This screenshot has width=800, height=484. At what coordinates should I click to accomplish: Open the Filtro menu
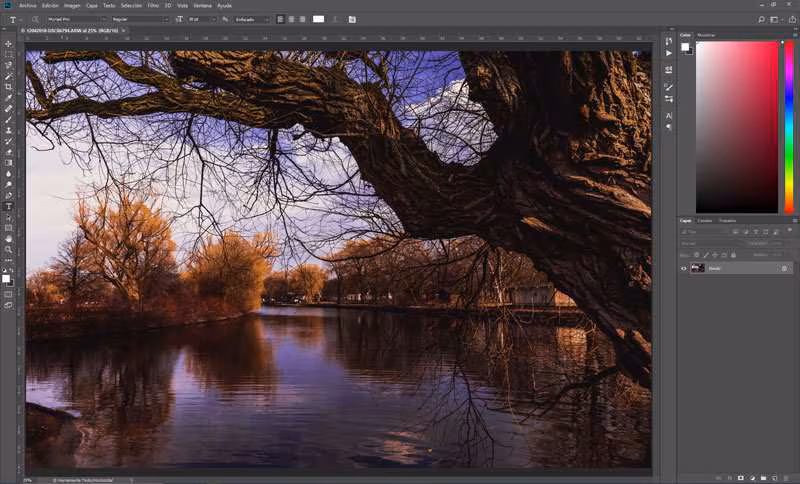click(x=153, y=6)
